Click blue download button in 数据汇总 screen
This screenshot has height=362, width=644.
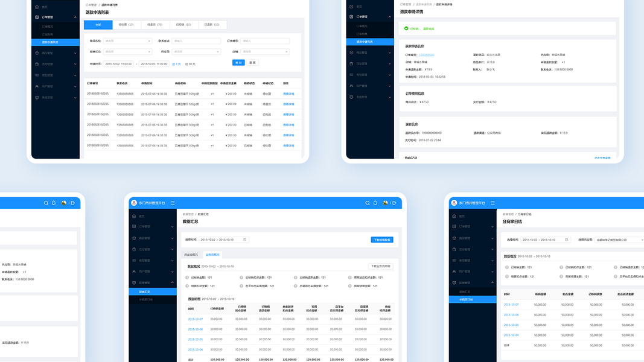tap(382, 240)
